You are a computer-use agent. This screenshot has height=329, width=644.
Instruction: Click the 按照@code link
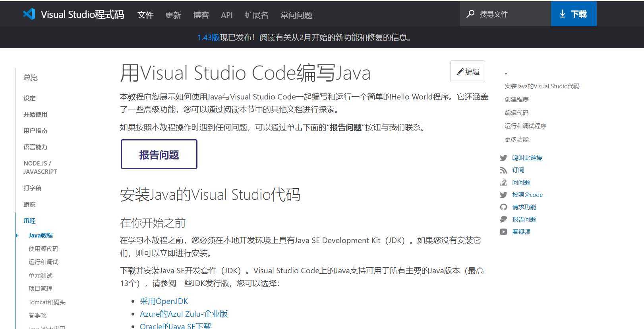527,195
